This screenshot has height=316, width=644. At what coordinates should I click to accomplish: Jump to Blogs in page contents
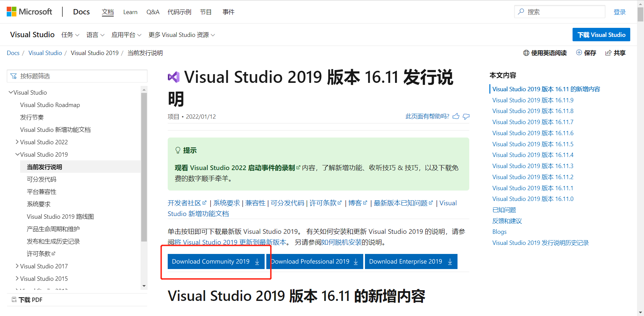(499, 231)
